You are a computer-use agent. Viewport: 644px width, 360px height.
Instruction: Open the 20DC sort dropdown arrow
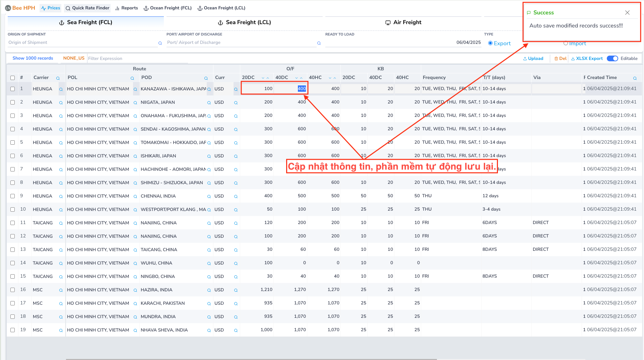(x=263, y=78)
